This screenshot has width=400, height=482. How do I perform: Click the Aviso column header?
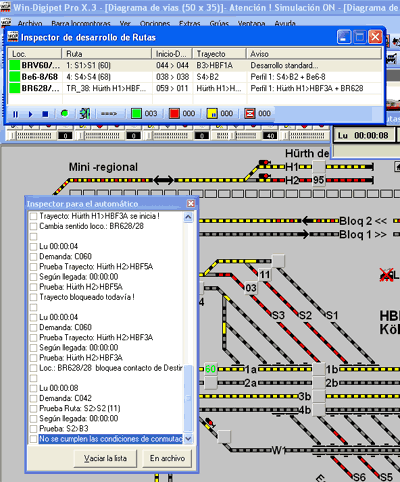(314, 54)
